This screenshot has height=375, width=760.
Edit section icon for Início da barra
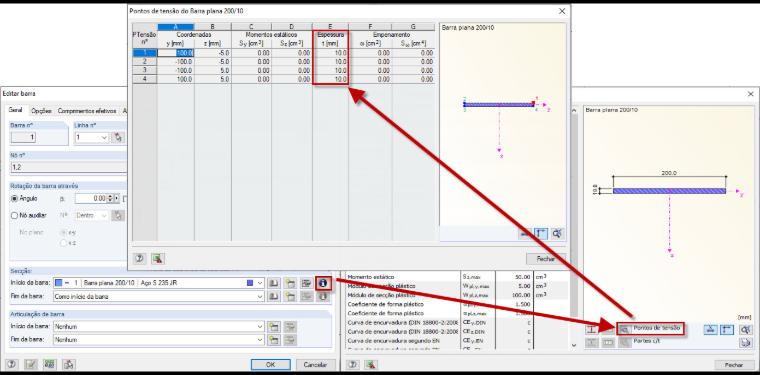click(306, 283)
